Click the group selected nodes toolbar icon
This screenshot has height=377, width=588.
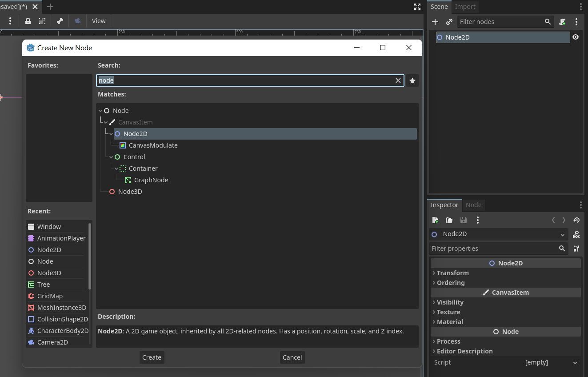42,20
